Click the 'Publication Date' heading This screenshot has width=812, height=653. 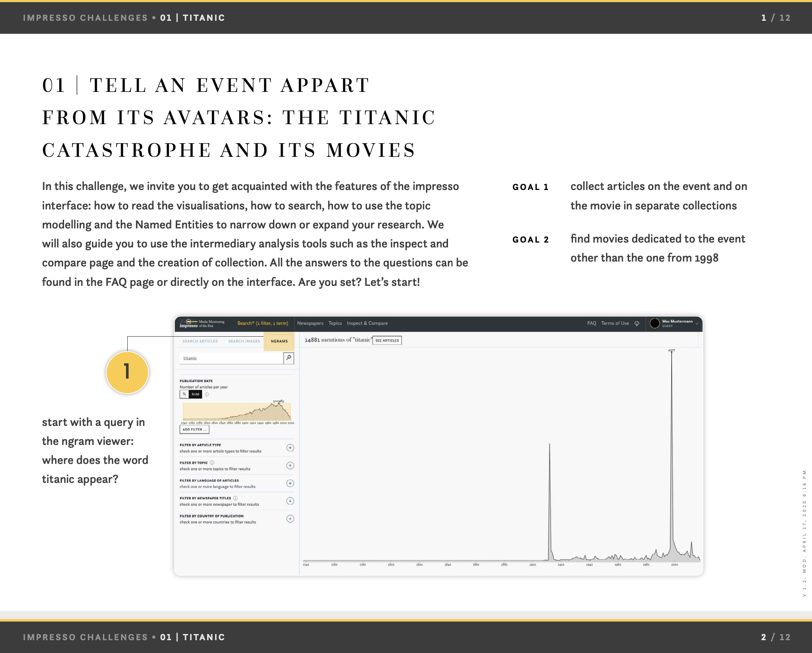[196, 381]
